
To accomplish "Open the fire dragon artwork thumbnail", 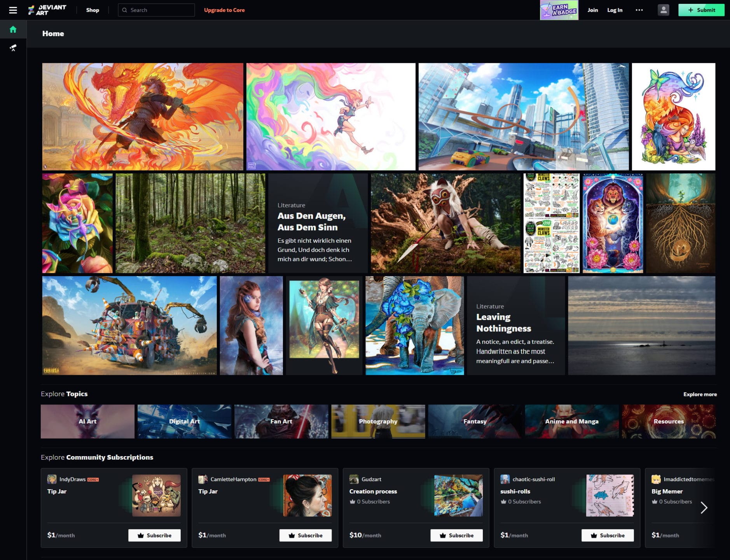I will tap(142, 117).
